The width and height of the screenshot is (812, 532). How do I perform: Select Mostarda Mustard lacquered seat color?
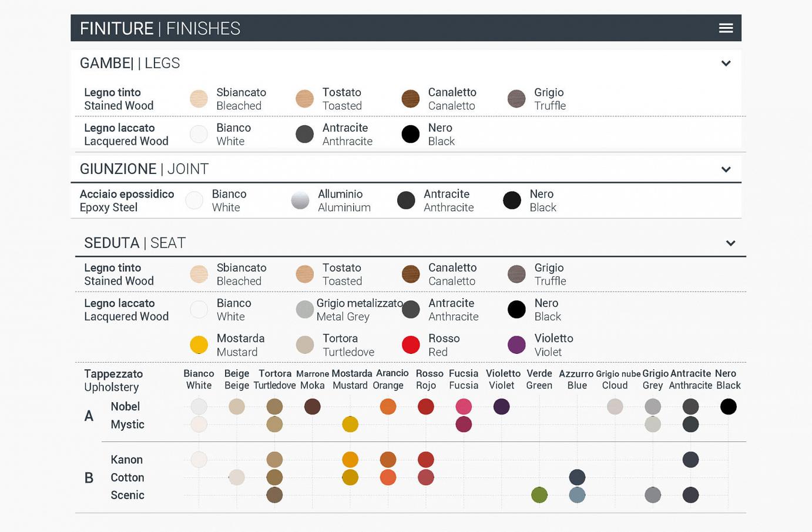199,344
